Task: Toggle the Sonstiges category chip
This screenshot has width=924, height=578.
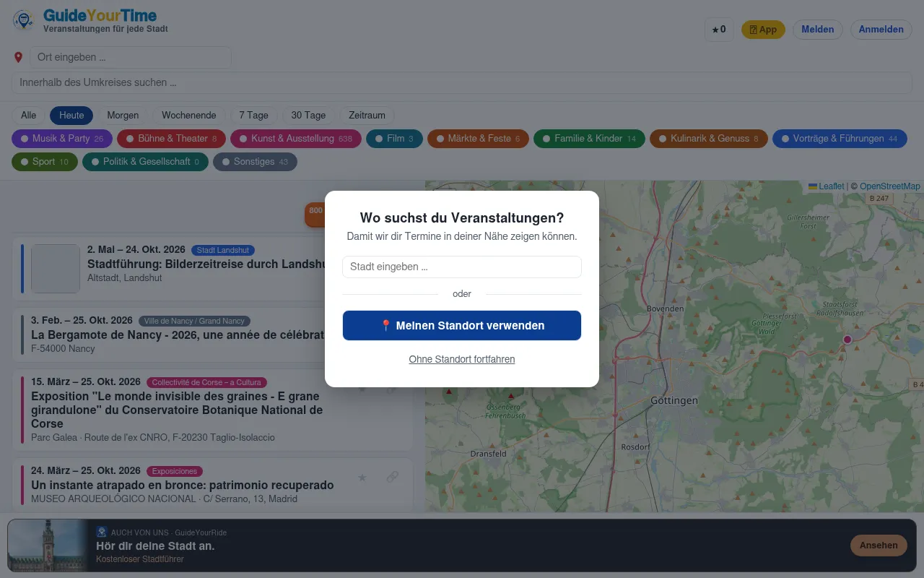Action: pyautogui.click(x=255, y=162)
